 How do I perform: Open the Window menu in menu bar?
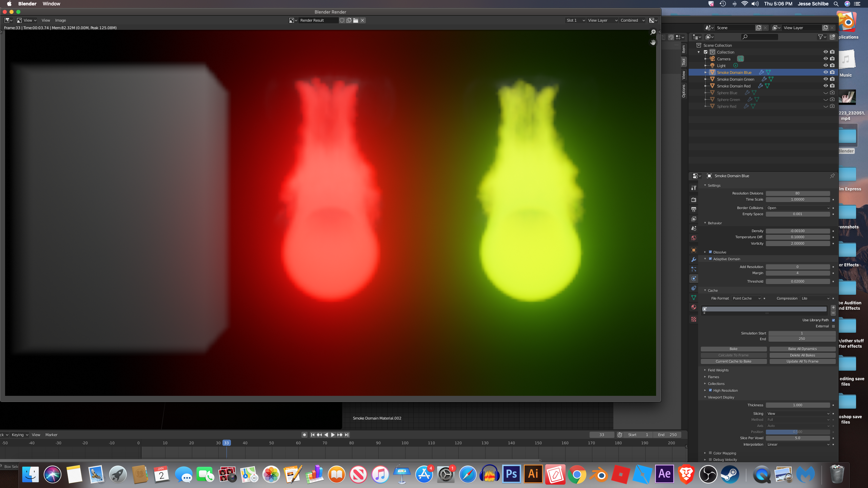click(x=51, y=4)
